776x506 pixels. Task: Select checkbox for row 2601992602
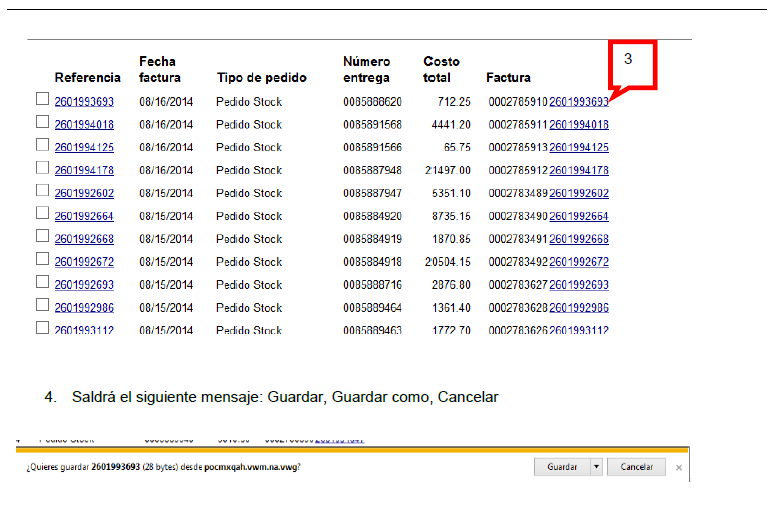click(x=42, y=190)
